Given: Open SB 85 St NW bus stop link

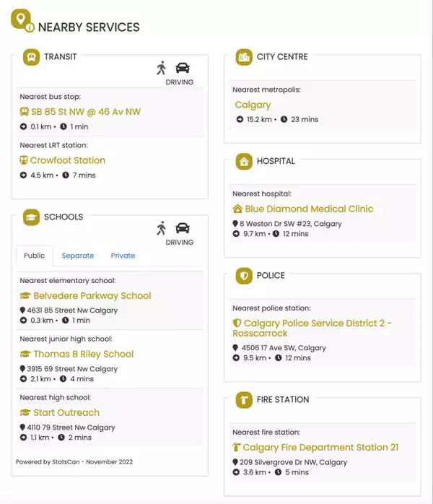Looking at the screenshot, I should pos(85,112).
